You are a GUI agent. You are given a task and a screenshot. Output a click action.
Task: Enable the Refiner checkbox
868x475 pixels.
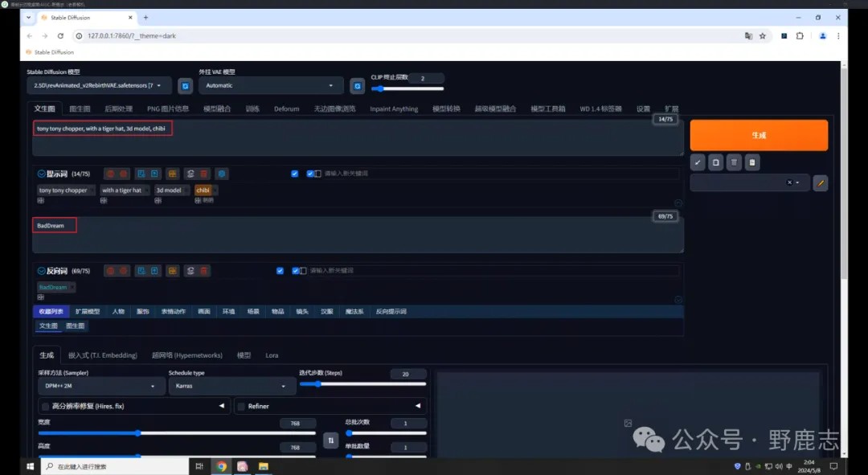[x=241, y=407]
